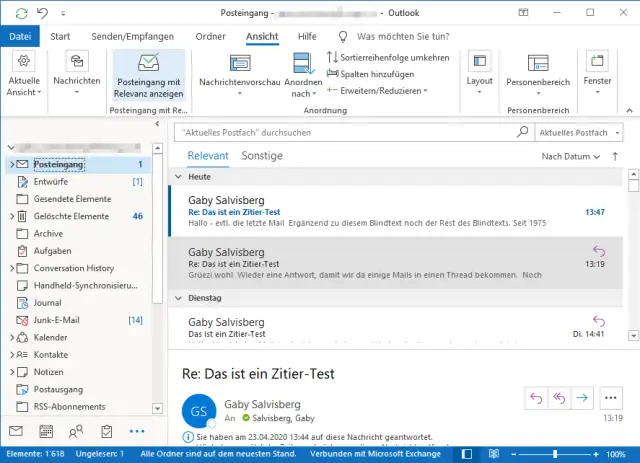Open the Aktuelles Postfach search scope dropdown

579,132
